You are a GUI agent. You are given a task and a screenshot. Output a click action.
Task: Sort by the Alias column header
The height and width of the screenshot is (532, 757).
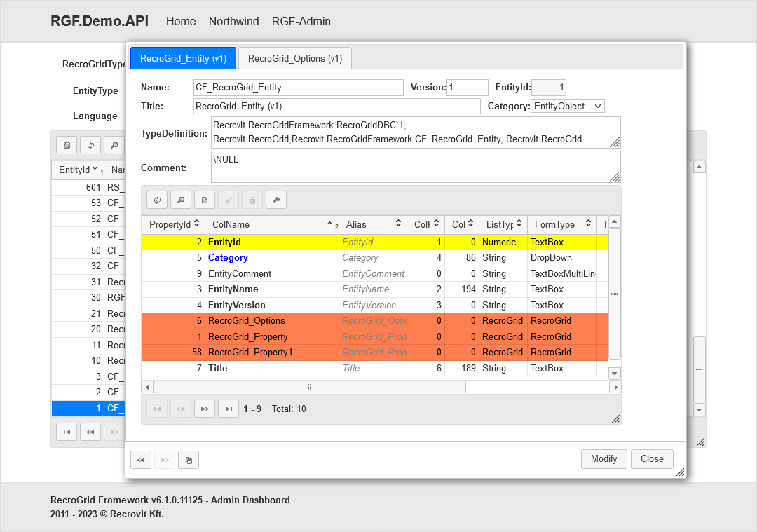coord(372,224)
